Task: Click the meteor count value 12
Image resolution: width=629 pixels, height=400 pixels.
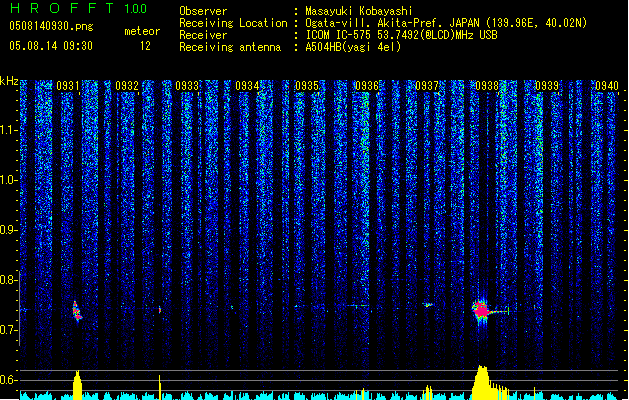Action: tap(145, 46)
